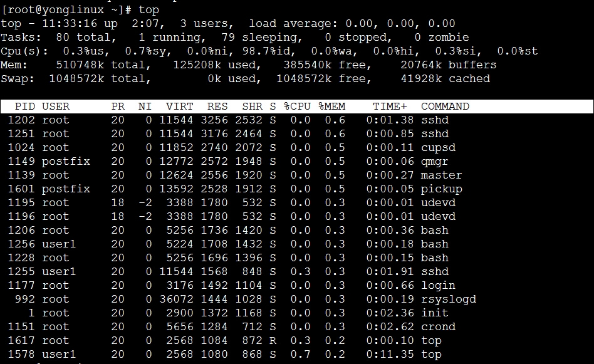594x364 pixels.
Task: Click 'user1' in PID 1256 row
Action: [59, 244]
